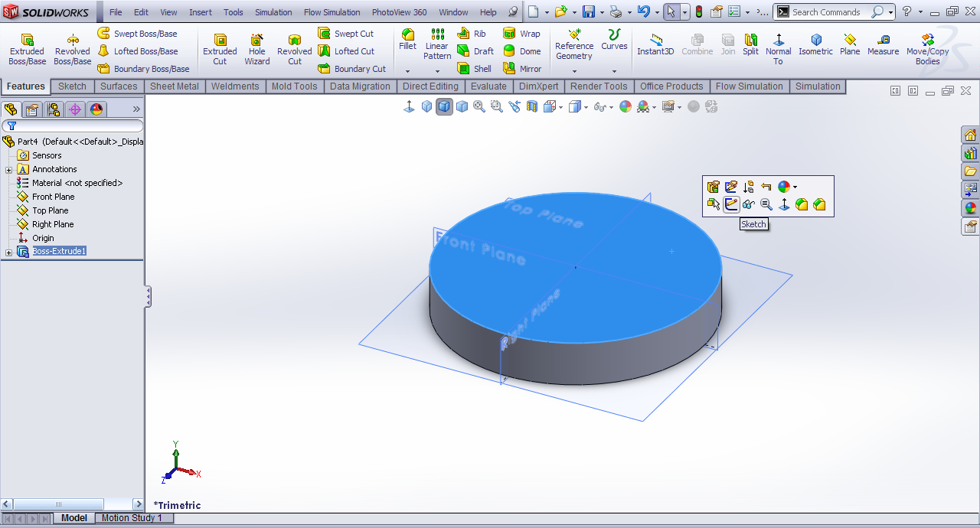
Task: Expand the Boss-Extrude1 tree node
Action: click(9, 252)
